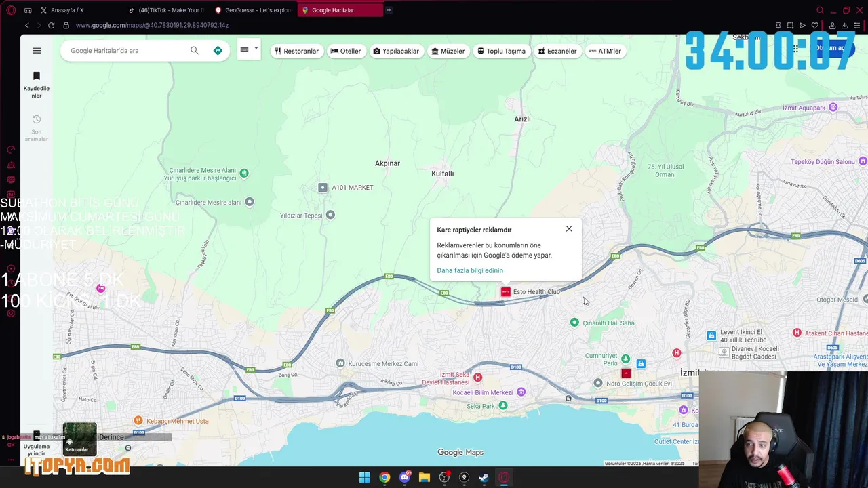Select the Google Haritalar tab
Image resolution: width=868 pixels, height=488 pixels.
(339, 10)
